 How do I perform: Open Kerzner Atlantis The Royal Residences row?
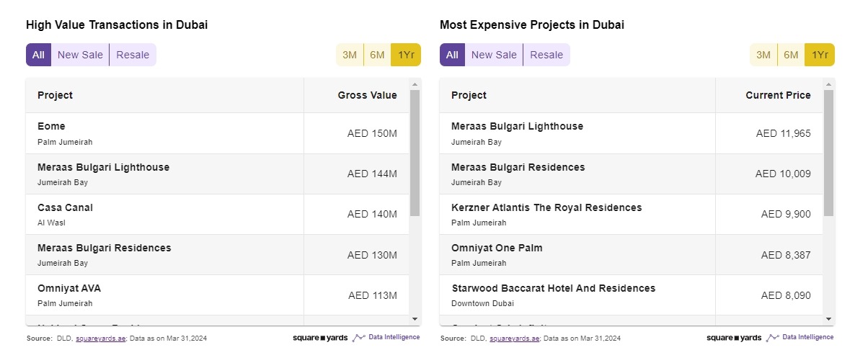[x=632, y=214]
